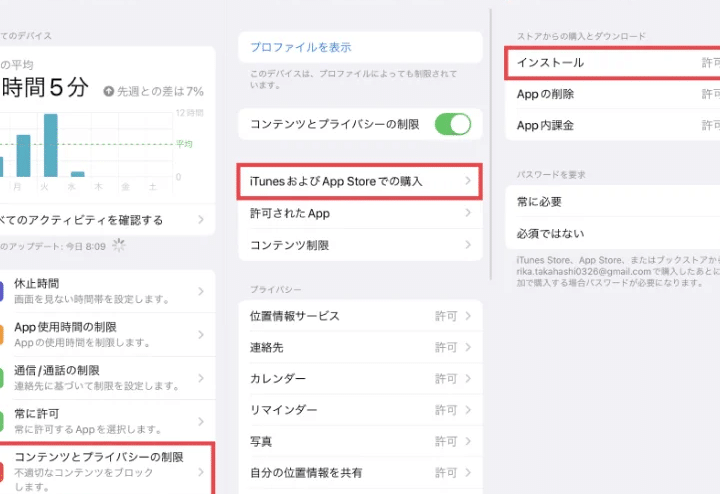Open Appの削除 option

[612, 94]
